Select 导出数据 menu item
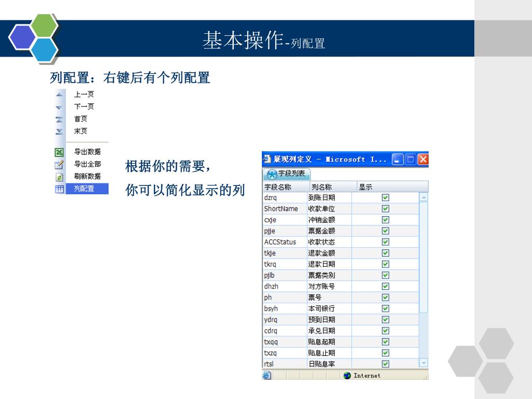532x399 pixels. (x=87, y=152)
